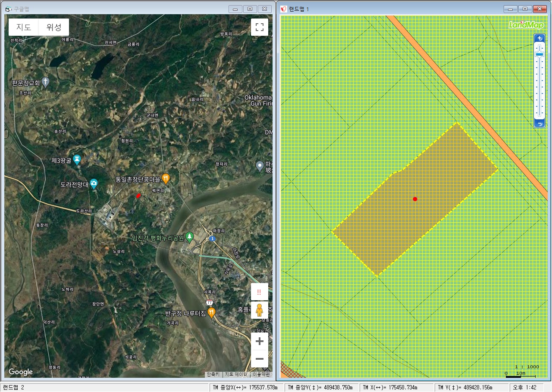Click the 노상리 label on Google map

119,251
